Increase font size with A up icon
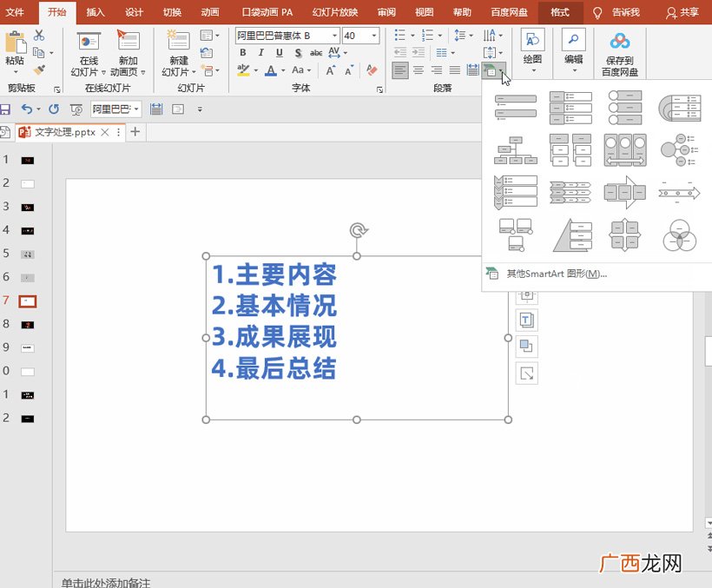Image resolution: width=712 pixels, height=588 pixels. [x=330, y=70]
